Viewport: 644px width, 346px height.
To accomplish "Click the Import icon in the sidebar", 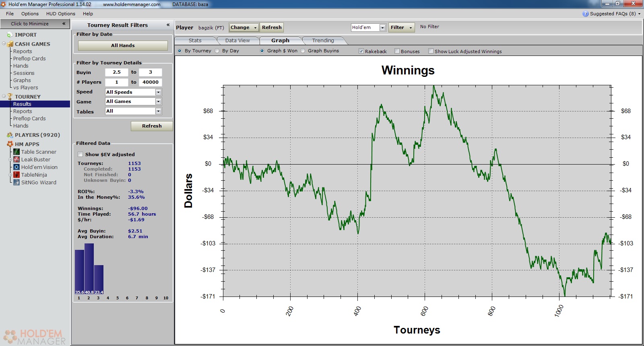I will [10, 35].
